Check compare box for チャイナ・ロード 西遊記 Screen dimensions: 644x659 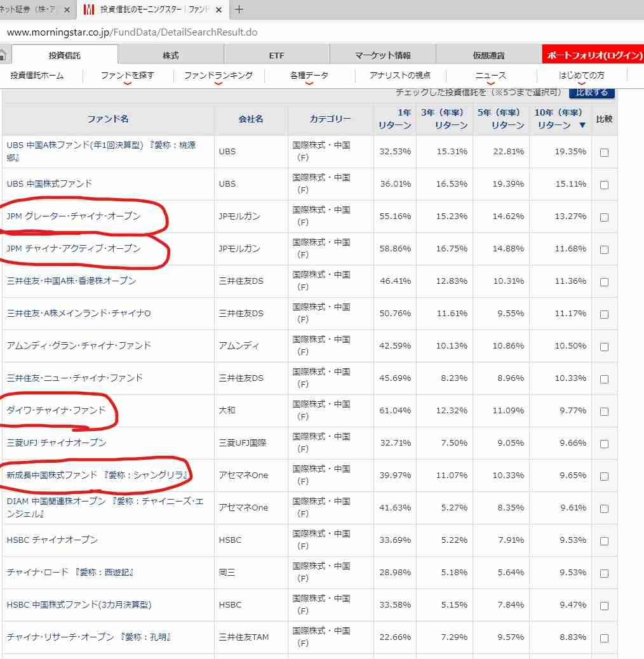604,573
